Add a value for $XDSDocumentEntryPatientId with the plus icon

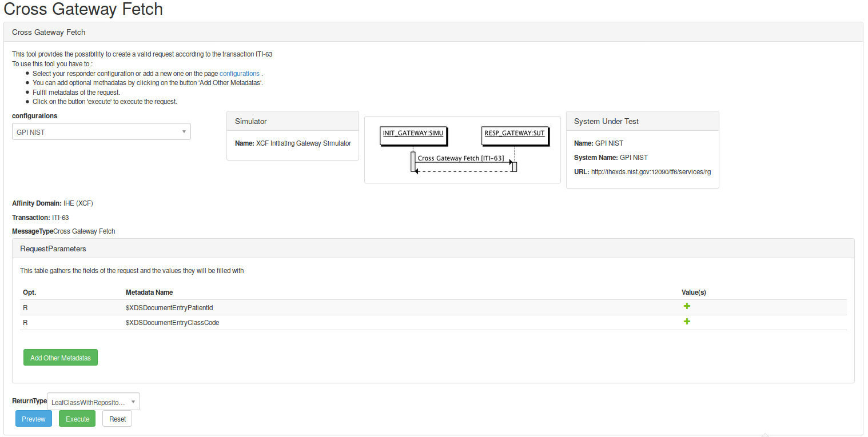pos(687,306)
